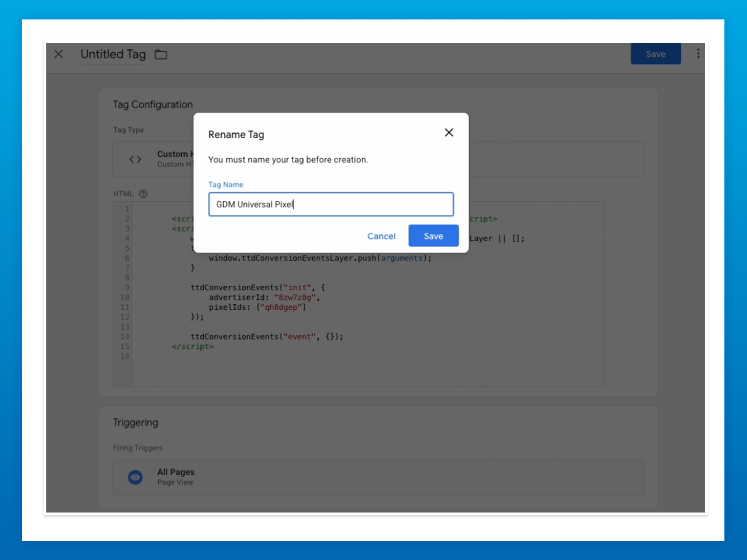This screenshot has height=560, width=747.
Task: Click the ttdConversionEvents event line
Action: pyautogui.click(x=267, y=337)
